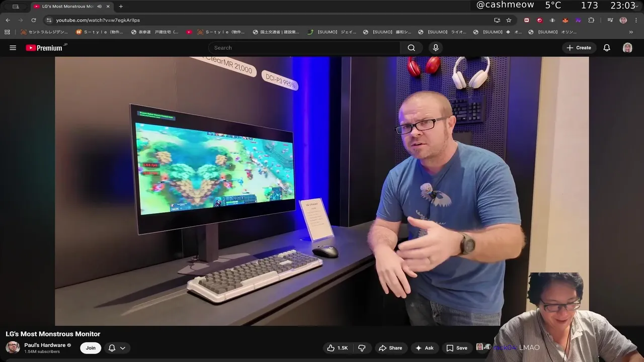This screenshot has width=644, height=362.
Task: Open the Paul's Hardware channel name link
Action: (x=45, y=345)
